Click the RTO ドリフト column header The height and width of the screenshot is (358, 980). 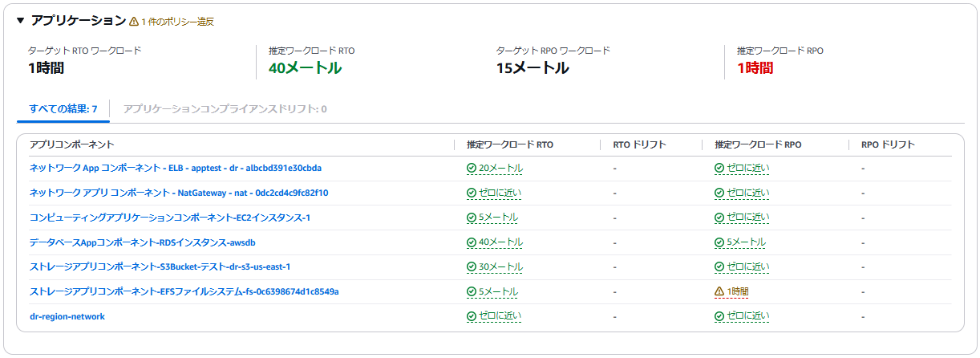pos(640,144)
